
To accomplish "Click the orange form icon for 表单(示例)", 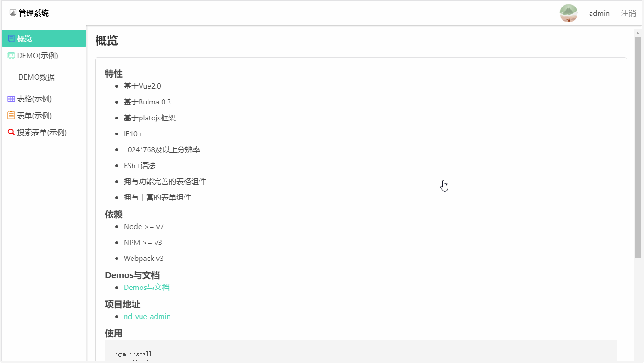I will click(11, 115).
